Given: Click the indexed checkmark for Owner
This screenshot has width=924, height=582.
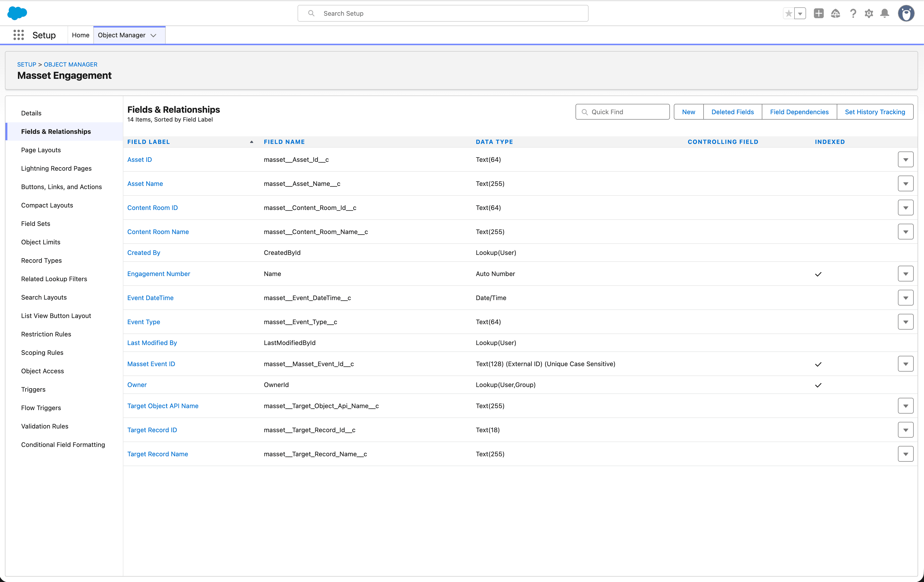Looking at the screenshot, I should (818, 385).
